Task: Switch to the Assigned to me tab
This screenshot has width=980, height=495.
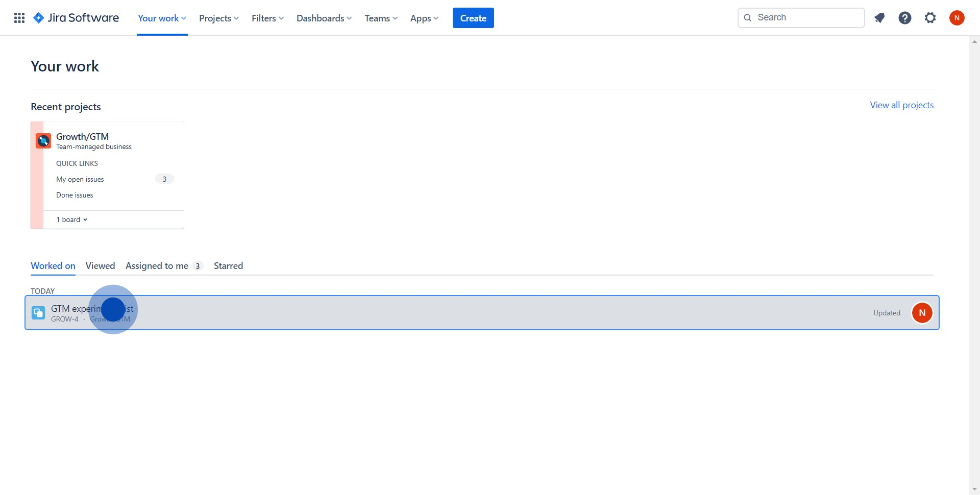Action: 157,266
